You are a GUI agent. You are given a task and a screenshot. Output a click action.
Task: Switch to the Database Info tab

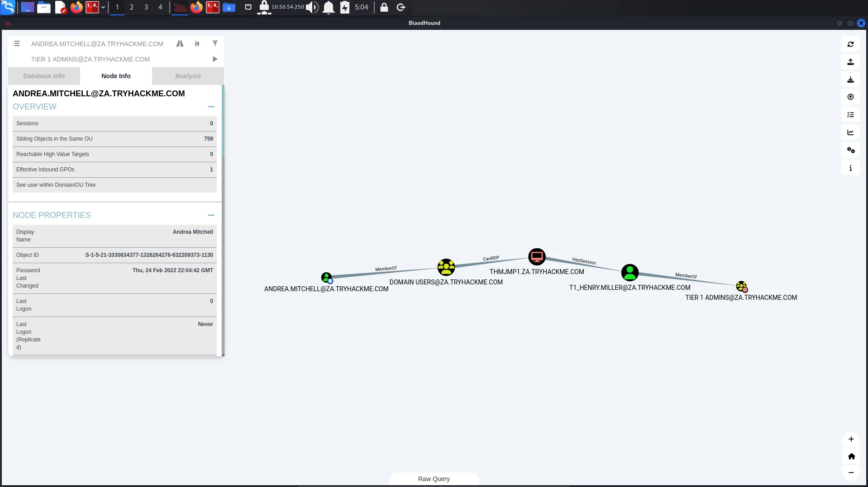coord(44,76)
